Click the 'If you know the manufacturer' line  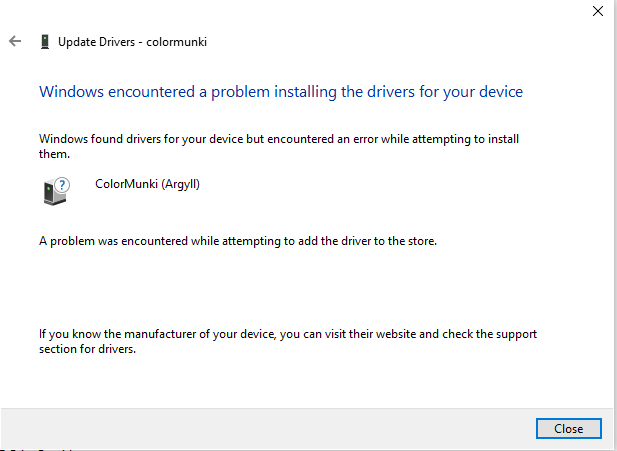[288, 334]
